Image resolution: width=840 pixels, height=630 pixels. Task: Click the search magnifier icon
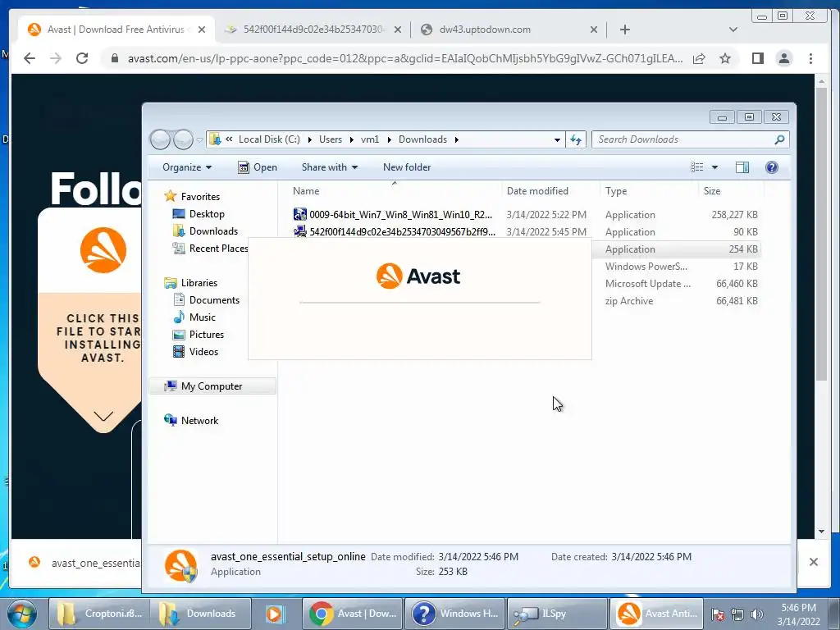[x=779, y=139]
